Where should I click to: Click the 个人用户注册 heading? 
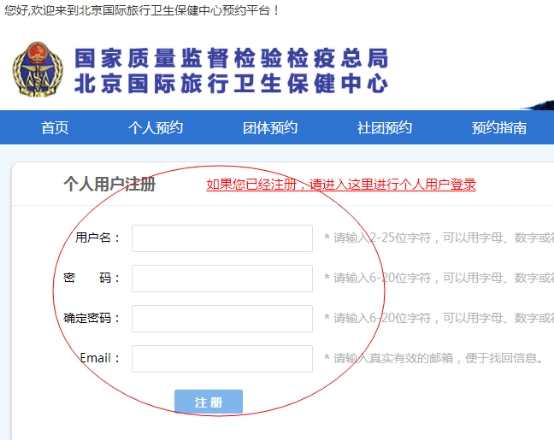[x=110, y=184]
